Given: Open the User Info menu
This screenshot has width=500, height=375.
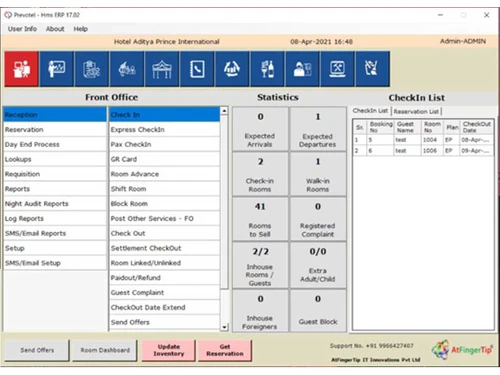Looking at the screenshot, I should click(22, 29).
